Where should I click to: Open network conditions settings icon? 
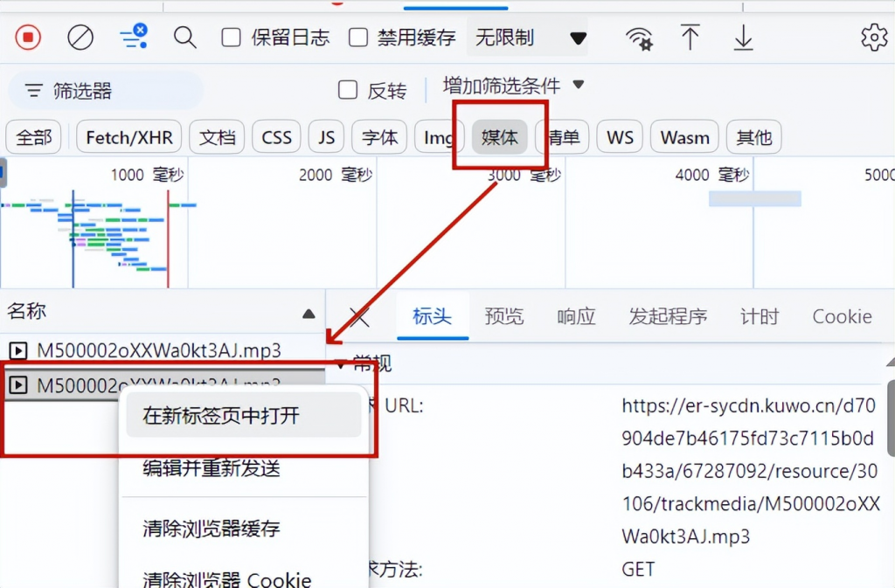pyautogui.click(x=639, y=38)
